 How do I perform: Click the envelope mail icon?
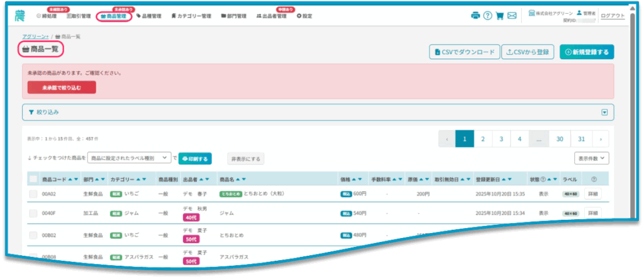click(512, 16)
